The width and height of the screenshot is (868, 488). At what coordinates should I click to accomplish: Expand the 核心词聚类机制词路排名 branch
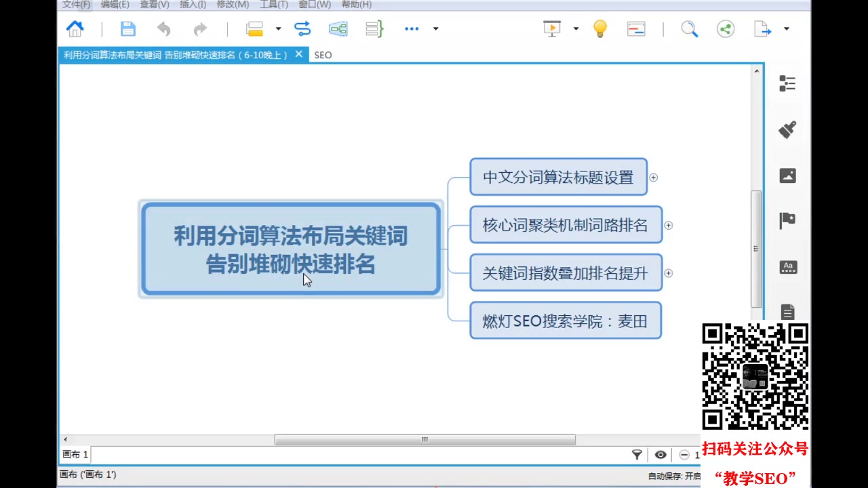(669, 225)
